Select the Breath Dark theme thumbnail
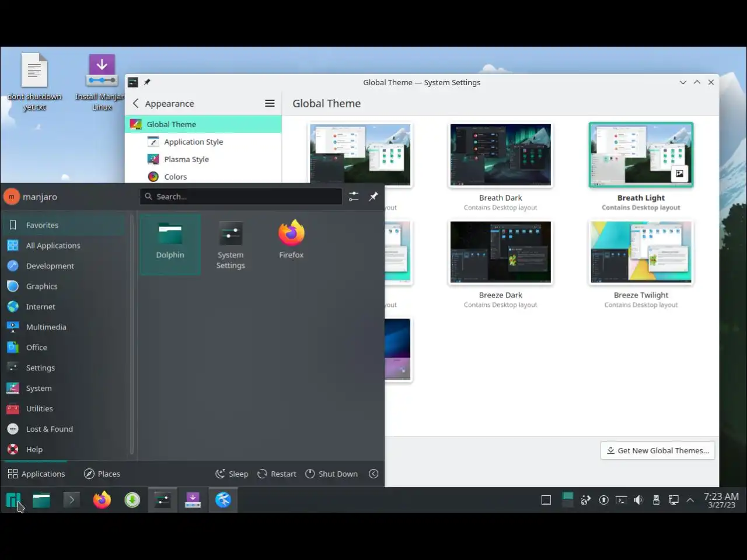Screen dimensions: 747x560 tap(500, 155)
